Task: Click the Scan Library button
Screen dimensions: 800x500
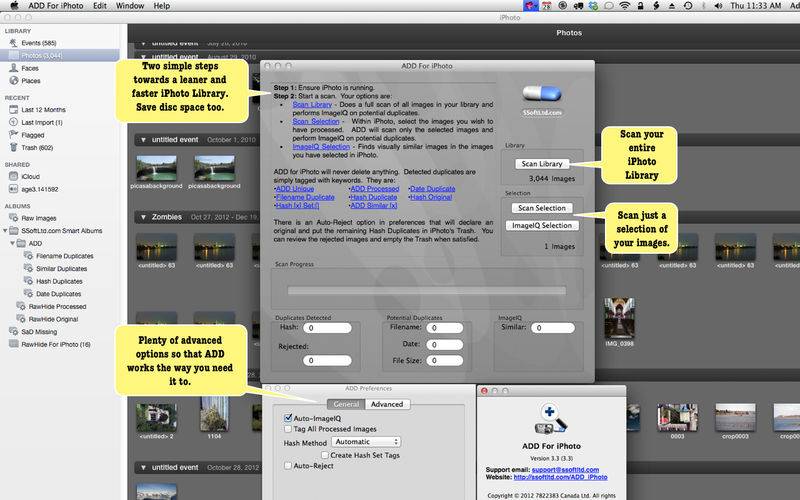Action: tap(542, 164)
